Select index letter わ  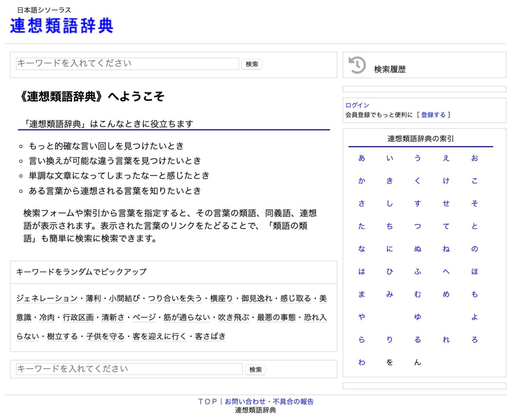[x=361, y=363]
